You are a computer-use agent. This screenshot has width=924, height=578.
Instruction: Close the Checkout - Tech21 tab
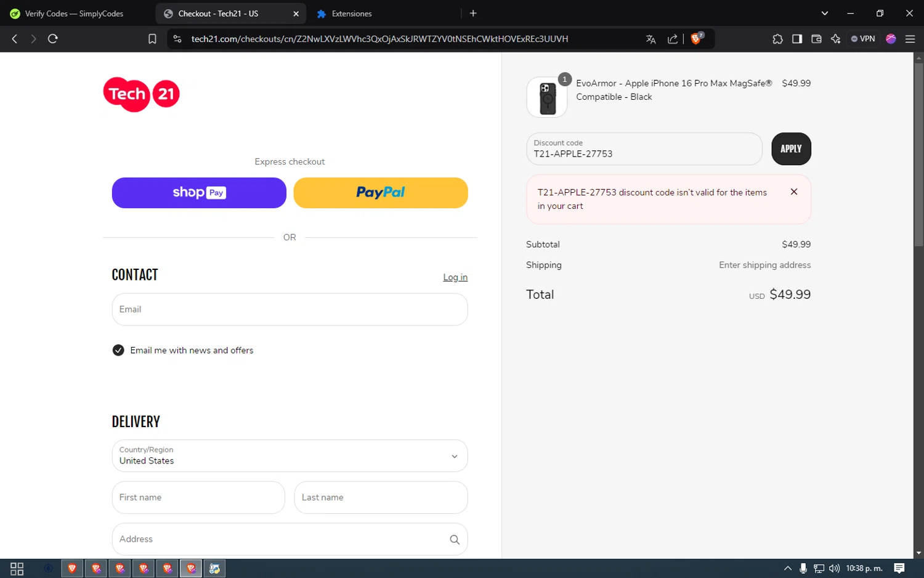coord(296,14)
